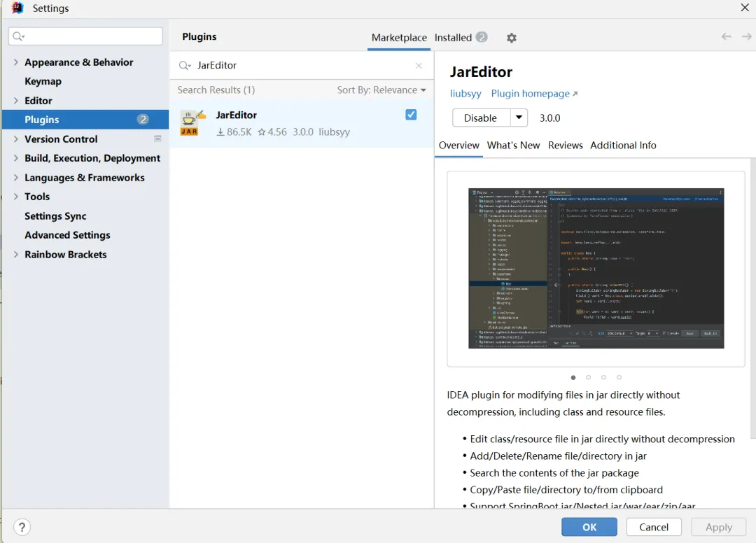Open the Additional Info tab
This screenshot has width=756, height=543.
[623, 146]
